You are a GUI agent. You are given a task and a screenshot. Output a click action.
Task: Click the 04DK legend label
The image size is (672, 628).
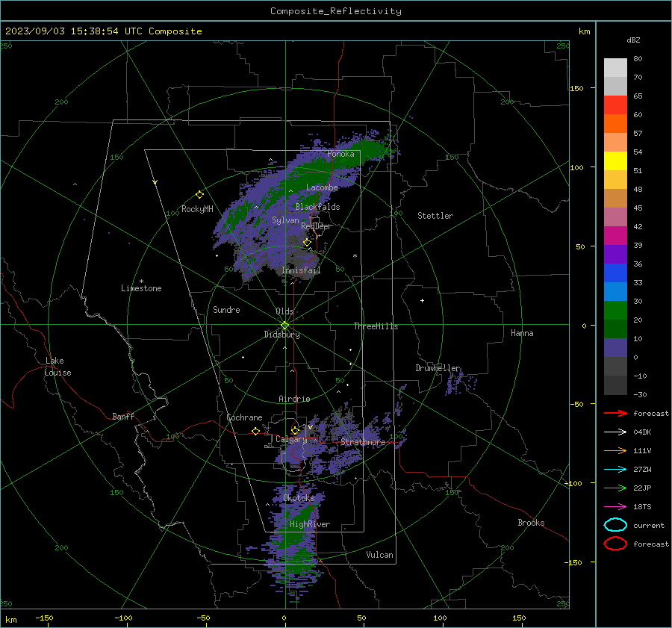click(642, 432)
